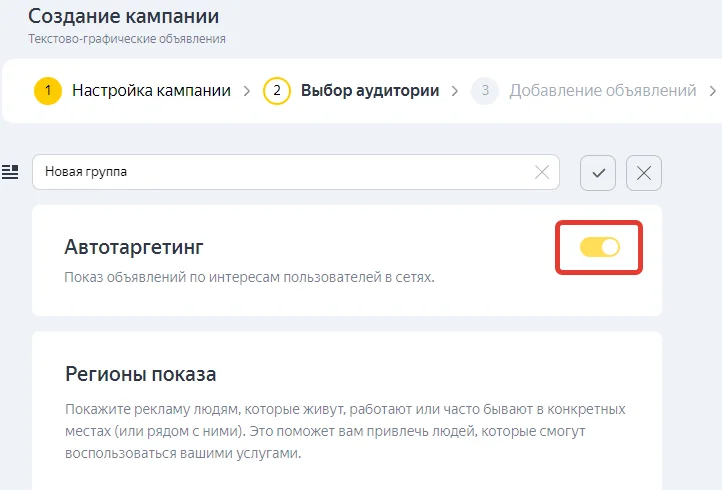
Task: Click the 'Покажите рекламу людям' description paragraph
Action: coord(345,431)
